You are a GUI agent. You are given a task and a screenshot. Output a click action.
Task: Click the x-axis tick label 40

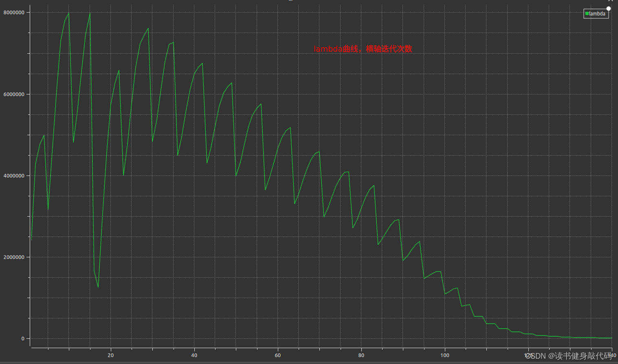point(194,355)
